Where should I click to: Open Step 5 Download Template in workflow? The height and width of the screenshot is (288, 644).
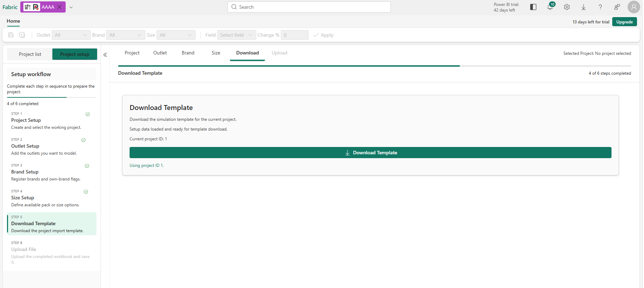pyautogui.click(x=52, y=224)
